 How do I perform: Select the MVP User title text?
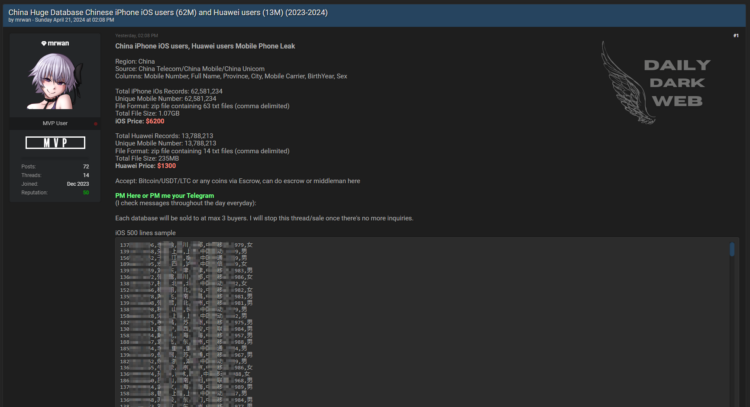[x=55, y=123]
